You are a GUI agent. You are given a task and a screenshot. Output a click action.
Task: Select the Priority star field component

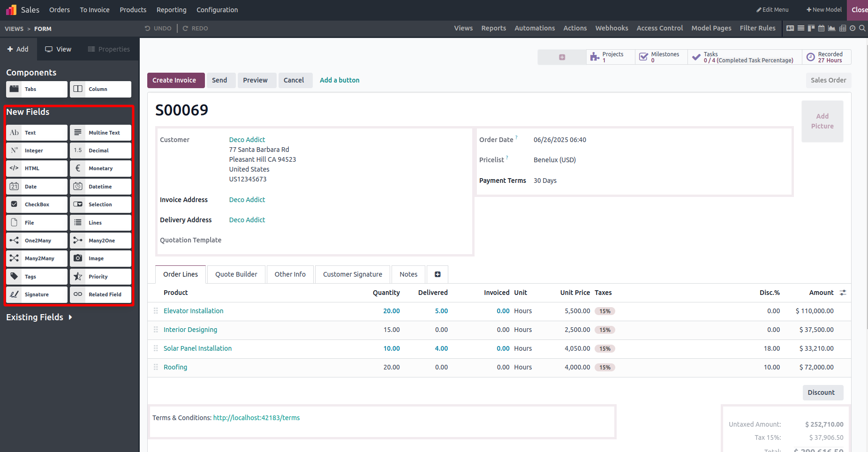(x=100, y=277)
